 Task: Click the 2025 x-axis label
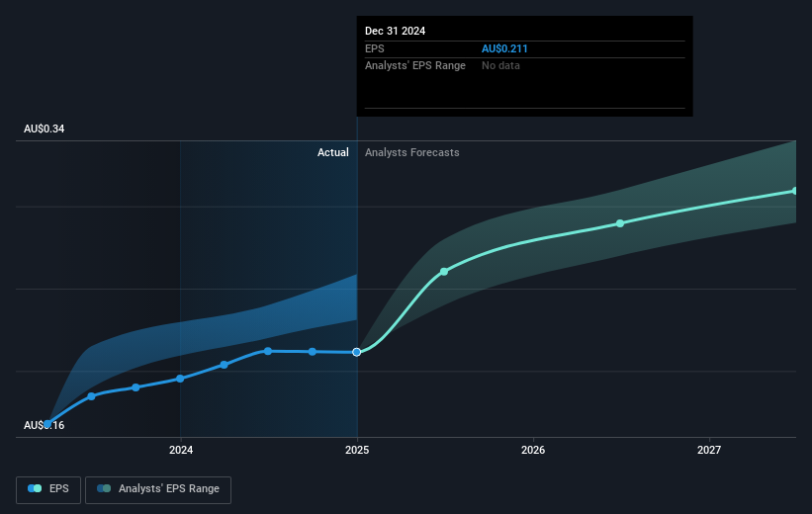(357, 450)
